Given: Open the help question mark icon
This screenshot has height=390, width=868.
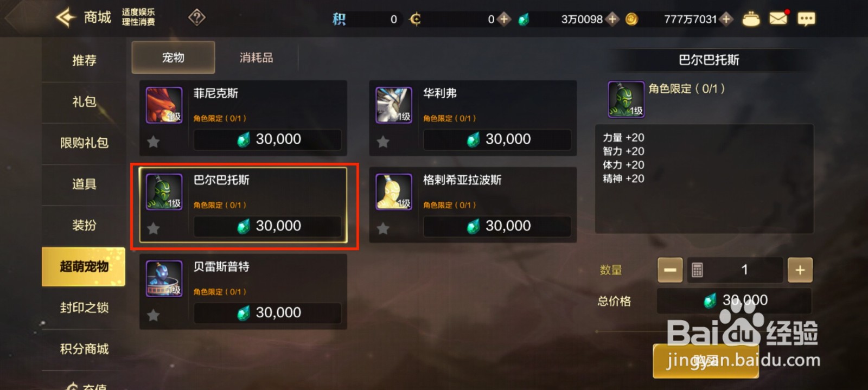Looking at the screenshot, I should point(196,18).
